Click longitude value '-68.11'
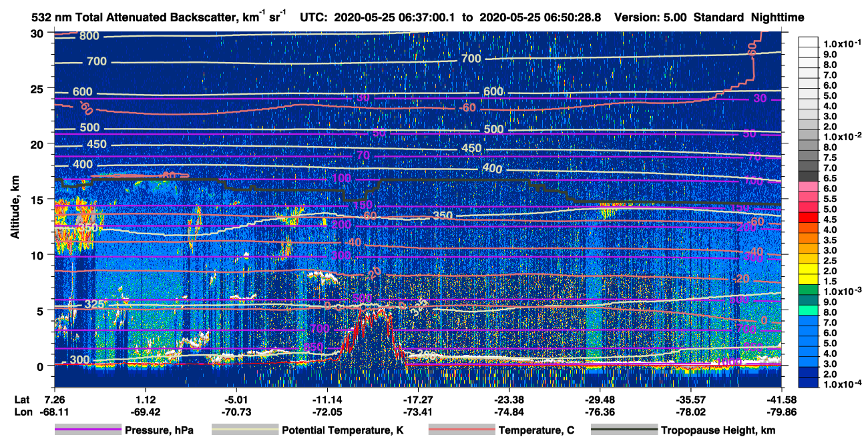Viewport: 868px width, 445px height. click(54, 412)
